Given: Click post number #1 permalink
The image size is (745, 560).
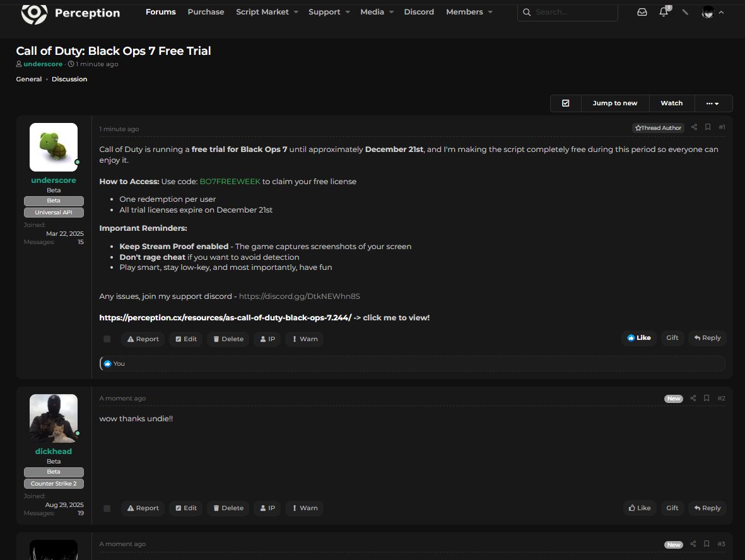Looking at the screenshot, I should point(722,127).
